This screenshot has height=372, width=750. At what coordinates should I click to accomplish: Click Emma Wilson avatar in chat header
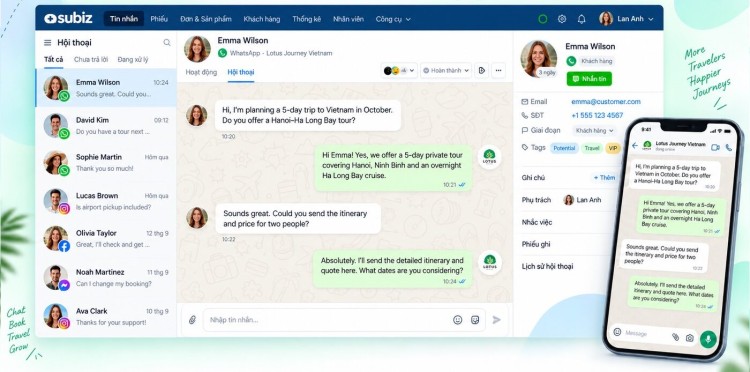197,49
